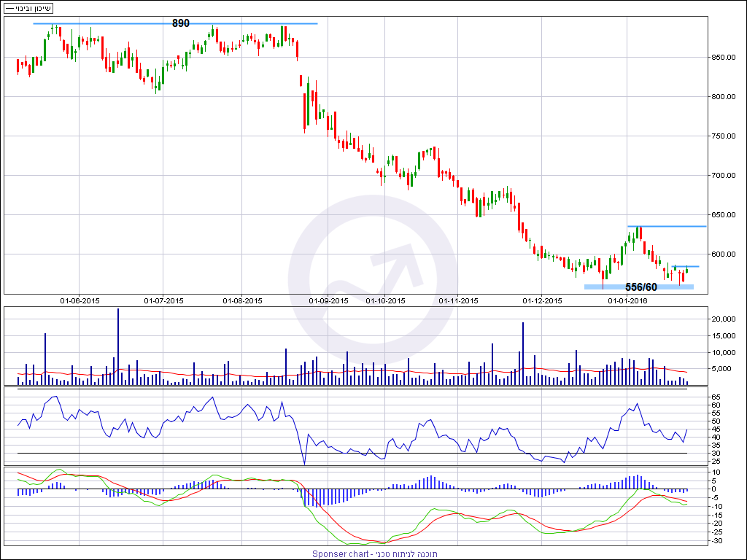The height and width of the screenshot is (560, 747).
Task: Click the 20,000 volume axis label
Action: click(x=724, y=319)
